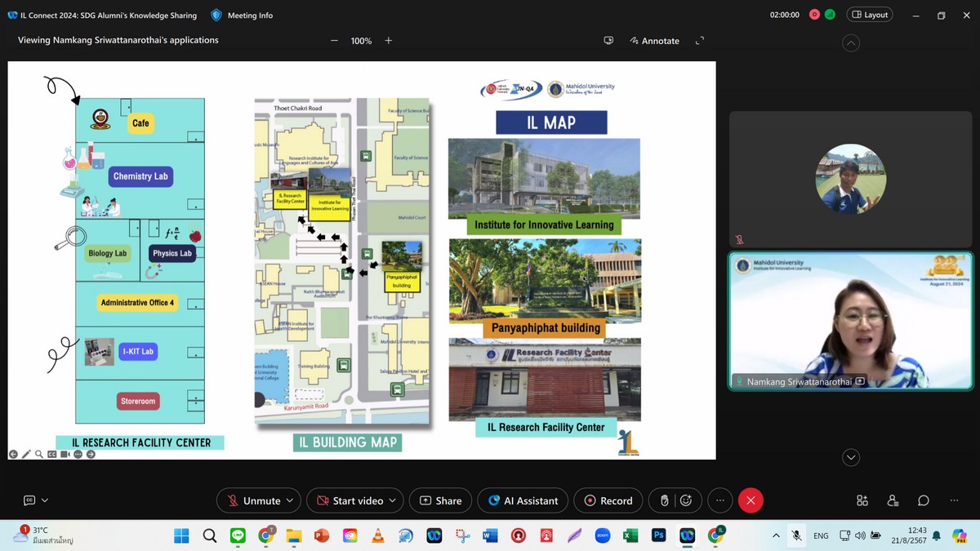
Task: Enter full-screen view of shared content
Action: pos(699,41)
